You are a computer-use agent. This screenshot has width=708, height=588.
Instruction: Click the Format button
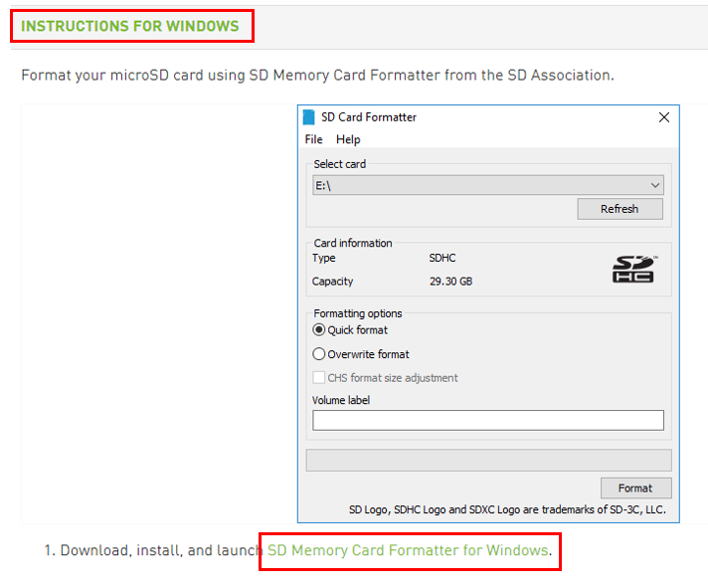[x=635, y=489]
